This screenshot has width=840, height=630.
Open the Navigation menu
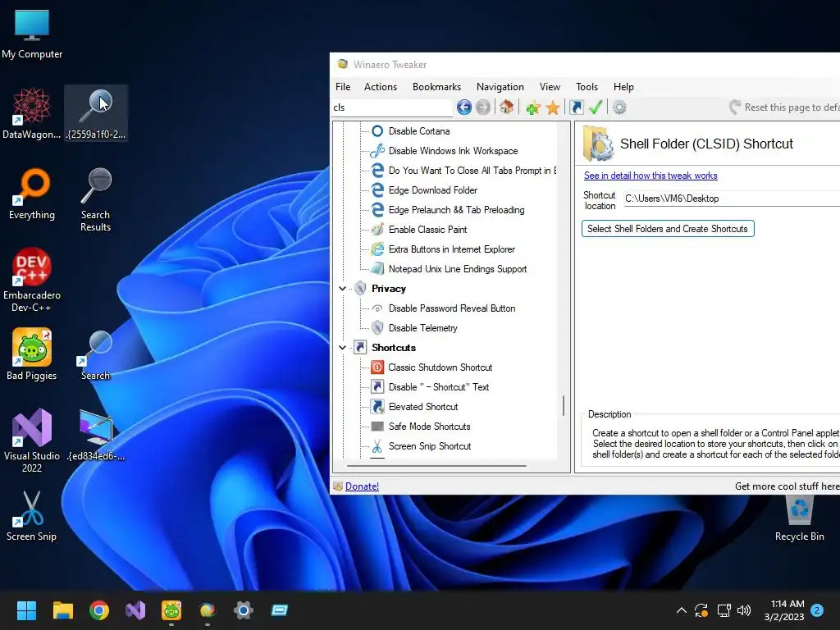point(500,87)
